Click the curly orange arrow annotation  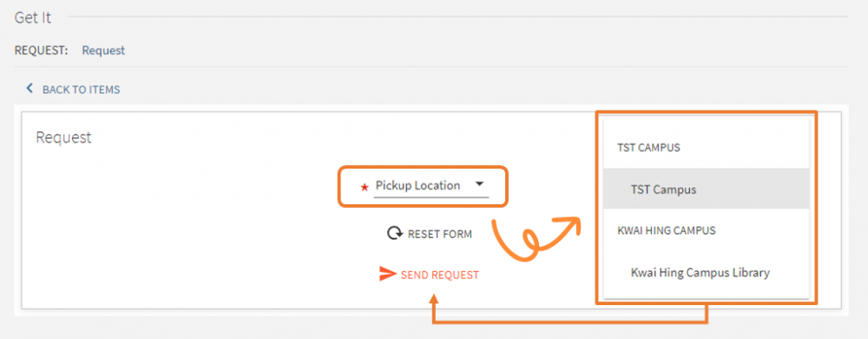point(536,237)
